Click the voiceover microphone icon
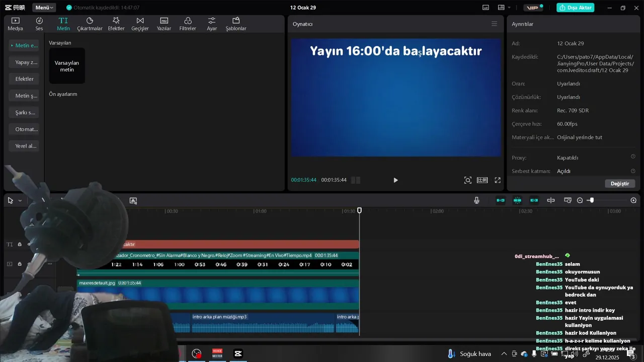Viewport: 644px width, 362px height. pos(476,200)
